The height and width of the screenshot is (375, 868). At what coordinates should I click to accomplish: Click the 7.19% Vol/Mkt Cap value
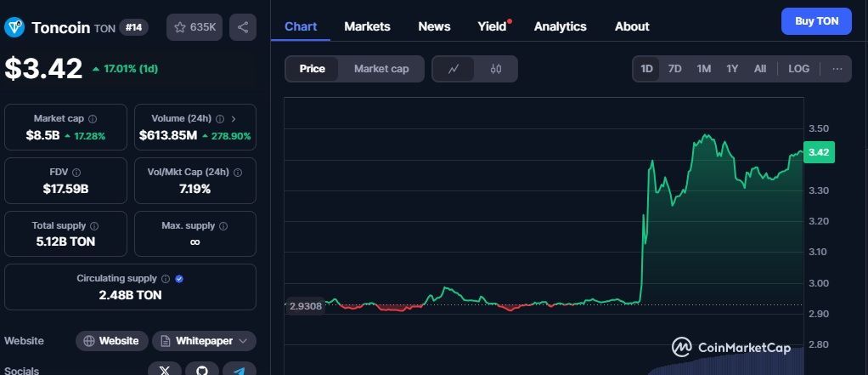(194, 189)
